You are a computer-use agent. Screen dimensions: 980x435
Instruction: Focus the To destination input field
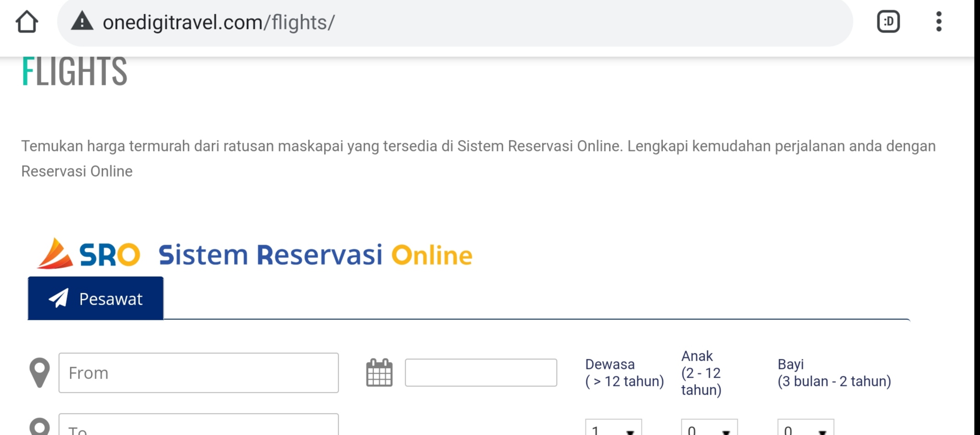199,424
